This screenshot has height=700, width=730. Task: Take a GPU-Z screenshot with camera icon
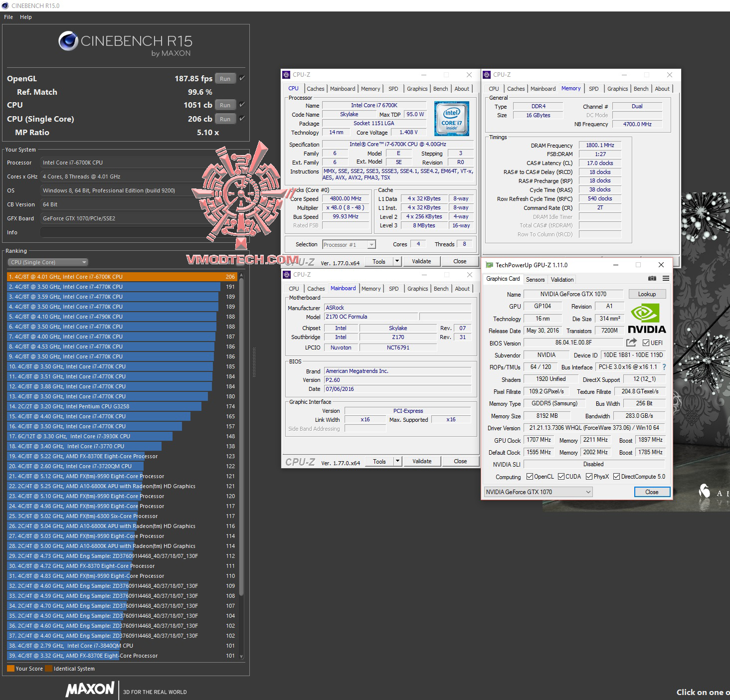tap(652, 278)
